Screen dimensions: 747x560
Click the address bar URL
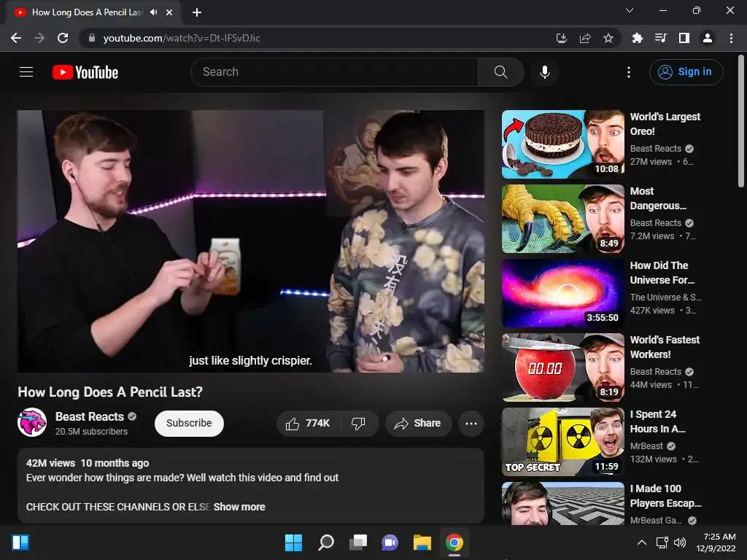(x=182, y=38)
